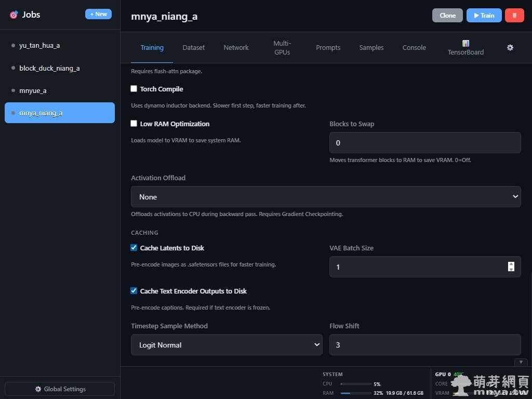Open the Multi-GPUs tab
Viewport: 532px width, 399px height.
click(x=282, y=47)
